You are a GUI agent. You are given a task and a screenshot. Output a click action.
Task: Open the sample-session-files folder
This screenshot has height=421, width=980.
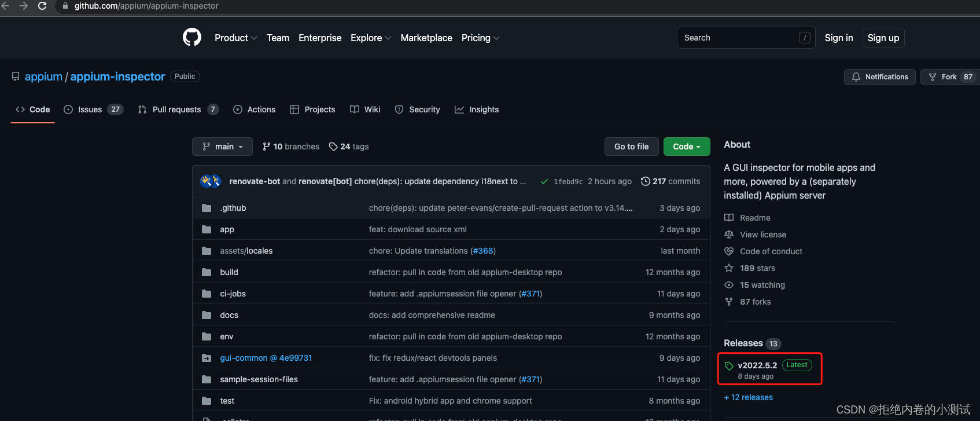259,379
